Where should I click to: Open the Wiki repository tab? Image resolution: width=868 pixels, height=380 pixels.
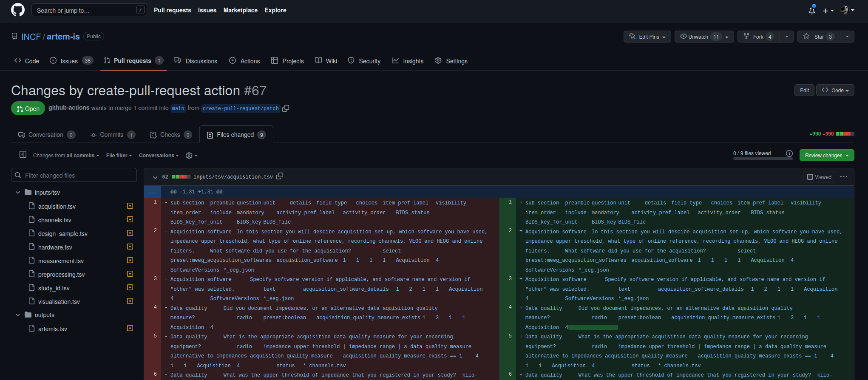click(x=326, y=61)
